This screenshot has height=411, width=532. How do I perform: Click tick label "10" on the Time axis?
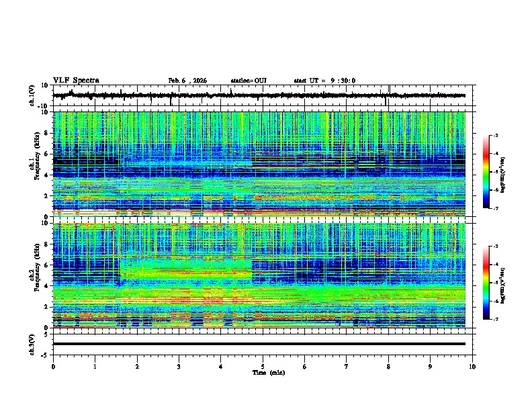coord(472,367)
